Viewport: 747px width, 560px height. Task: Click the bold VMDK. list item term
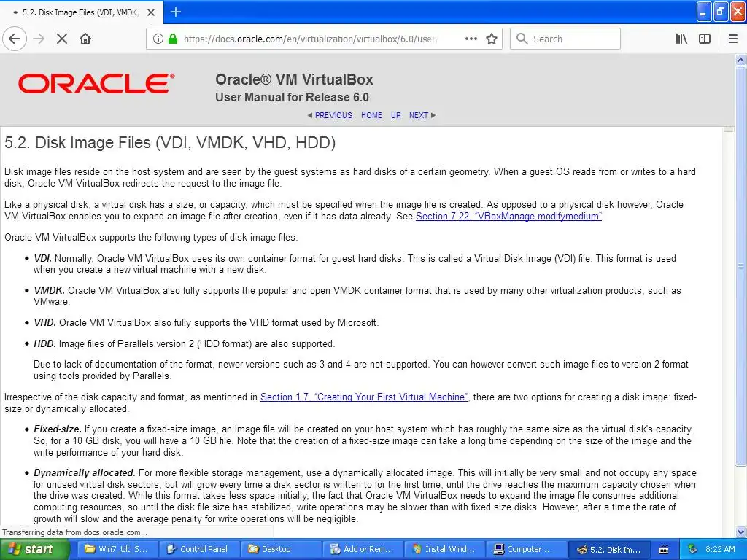coord(49,290)
